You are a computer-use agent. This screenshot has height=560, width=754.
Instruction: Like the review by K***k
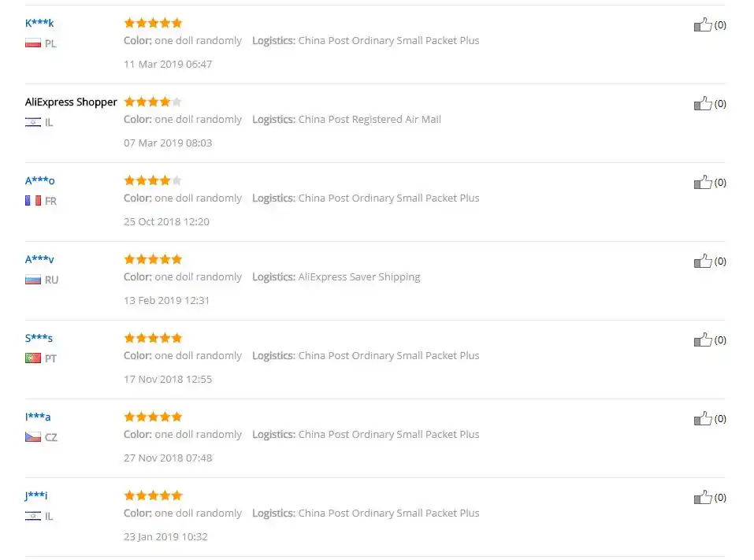(x=703, y=25)
